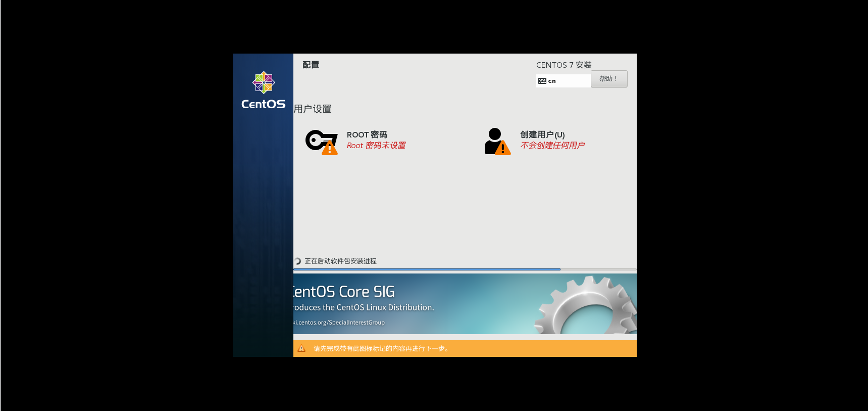Viewport: 868px width, 411px height.
Task: Click the SpecialInterestGroup URL in banner
Action: click(x=339, y=323)
